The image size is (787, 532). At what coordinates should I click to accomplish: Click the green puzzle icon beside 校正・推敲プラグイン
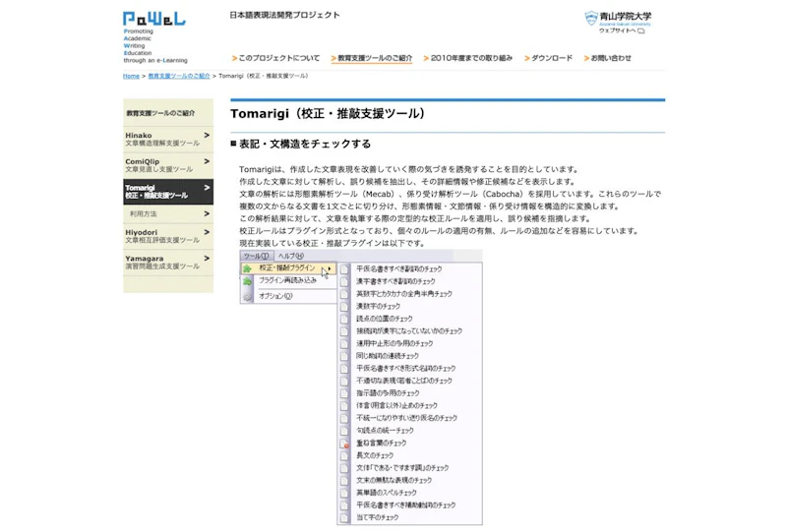point(247,268)
